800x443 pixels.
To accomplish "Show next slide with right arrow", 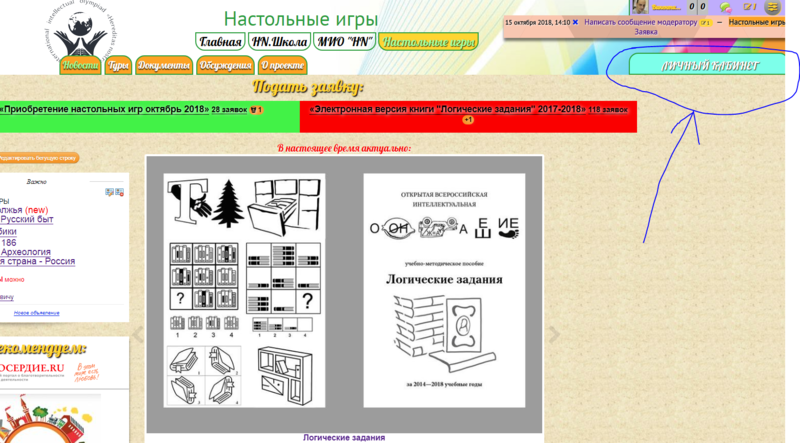I will click(554, 334).
